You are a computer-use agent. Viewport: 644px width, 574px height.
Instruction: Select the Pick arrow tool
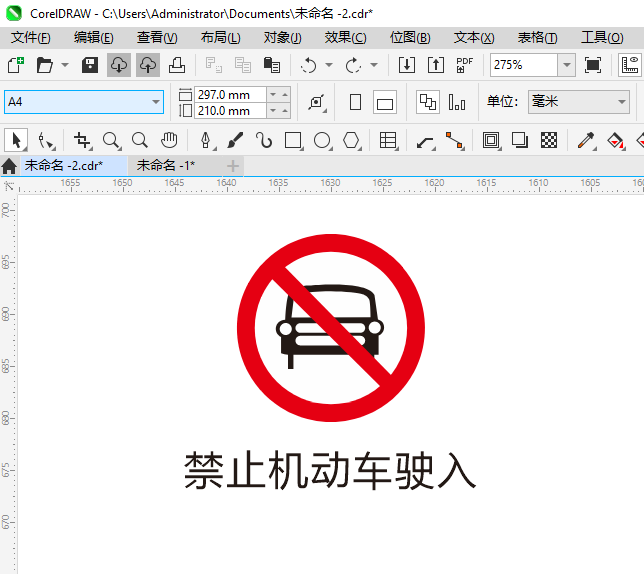pyautogui.click(x=16, y=140)
